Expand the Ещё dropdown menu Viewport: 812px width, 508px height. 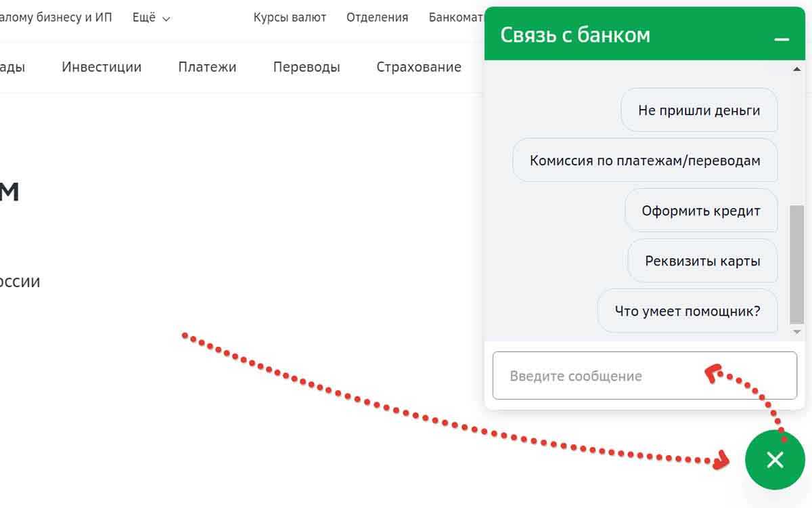151,18
